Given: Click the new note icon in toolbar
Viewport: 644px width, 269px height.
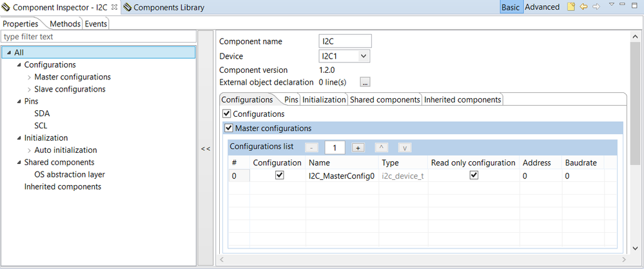Looking at the screenshot, I should tap(571, 7).
